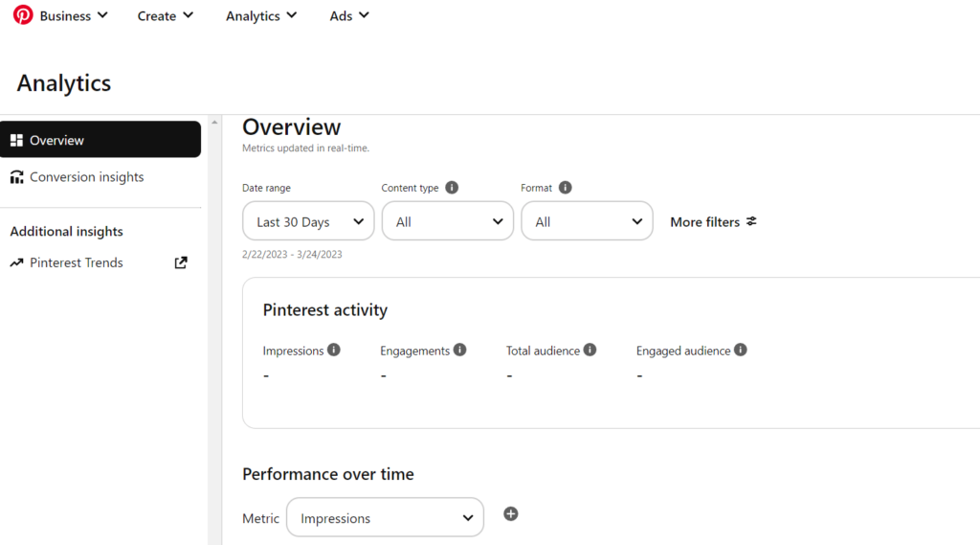Click the Impressions info icon

click(334, 351)
